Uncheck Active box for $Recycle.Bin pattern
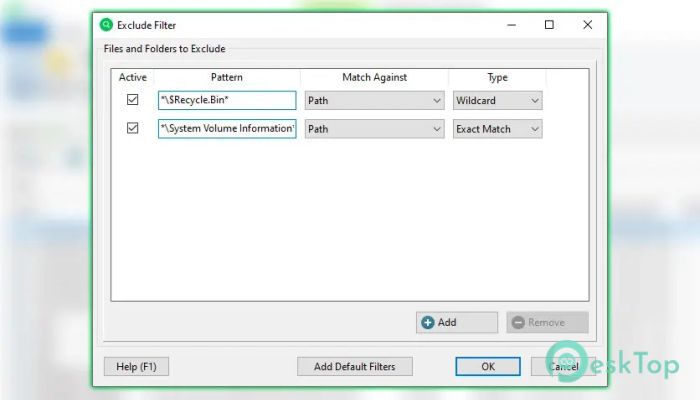The width and height of the screenshot is (700, 400). (x=133, y=100)
